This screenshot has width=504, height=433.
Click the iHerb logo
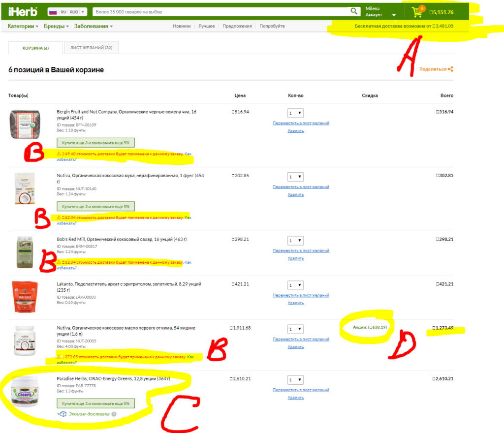(23, 12)
